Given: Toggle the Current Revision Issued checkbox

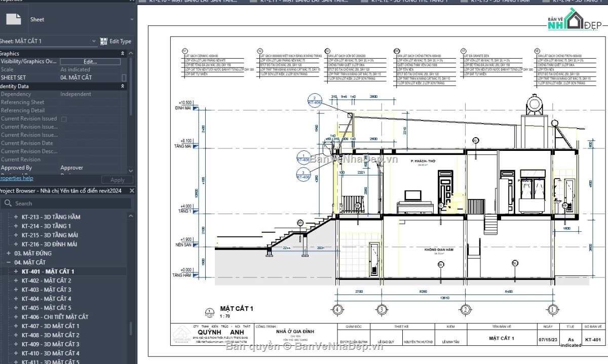Looking at the screenshot, I should pos(64,119).
